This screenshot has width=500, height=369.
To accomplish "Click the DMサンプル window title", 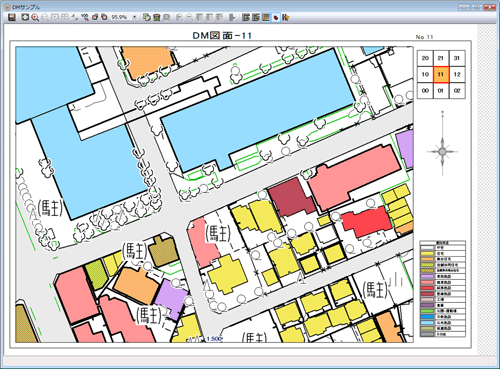I will click(26, 7).
